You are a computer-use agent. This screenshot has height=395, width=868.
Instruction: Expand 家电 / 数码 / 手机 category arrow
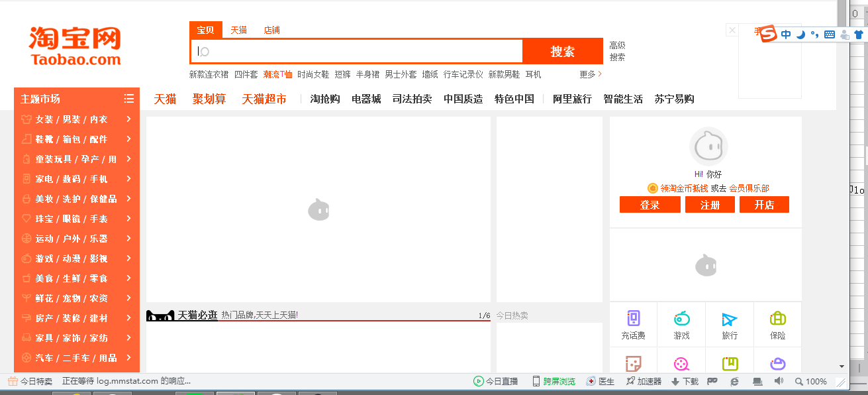(x=129, y=179)
